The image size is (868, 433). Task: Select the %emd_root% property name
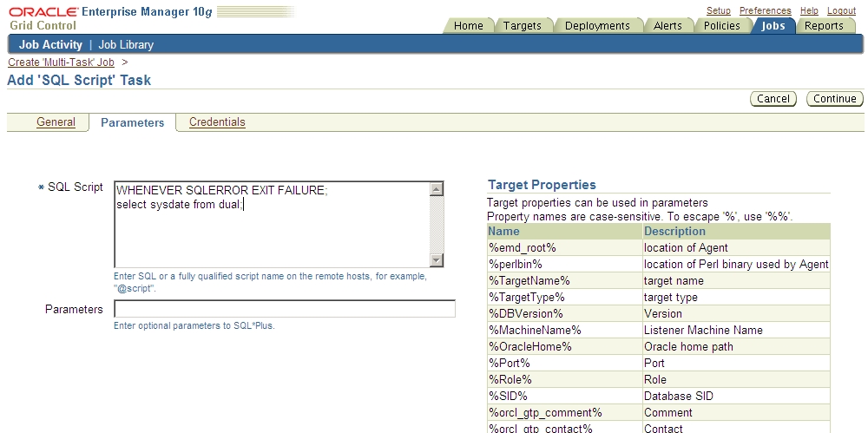coord(522,247)
